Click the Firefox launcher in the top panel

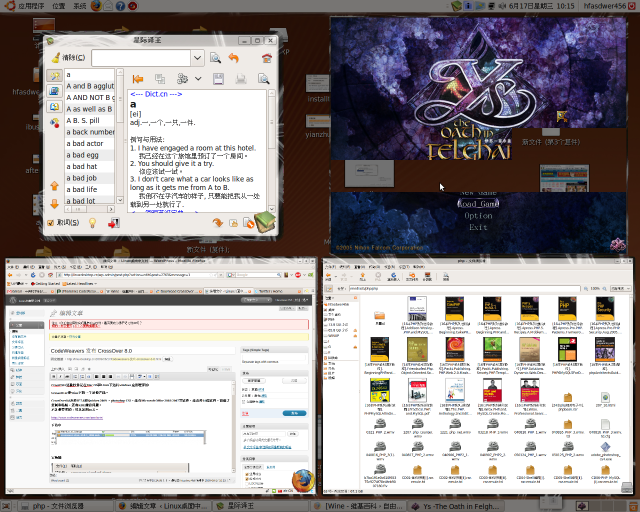tap(96, 6)
